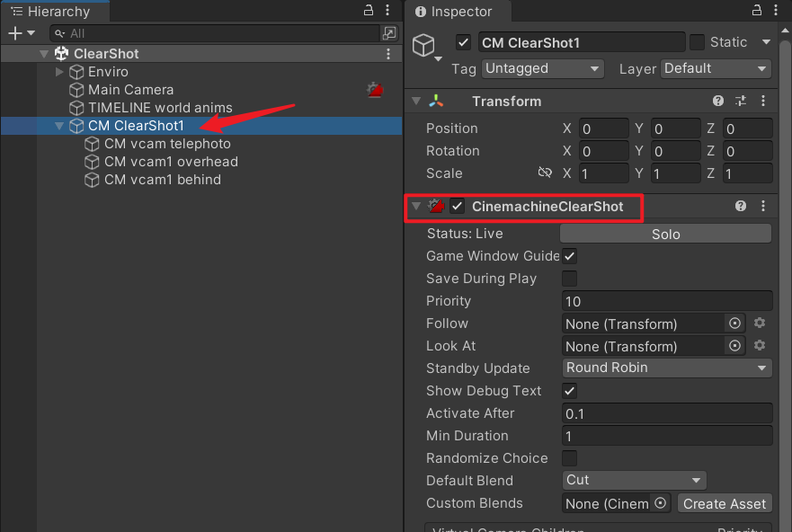Collapse the ClearShot scene foldout

point(44,54)
